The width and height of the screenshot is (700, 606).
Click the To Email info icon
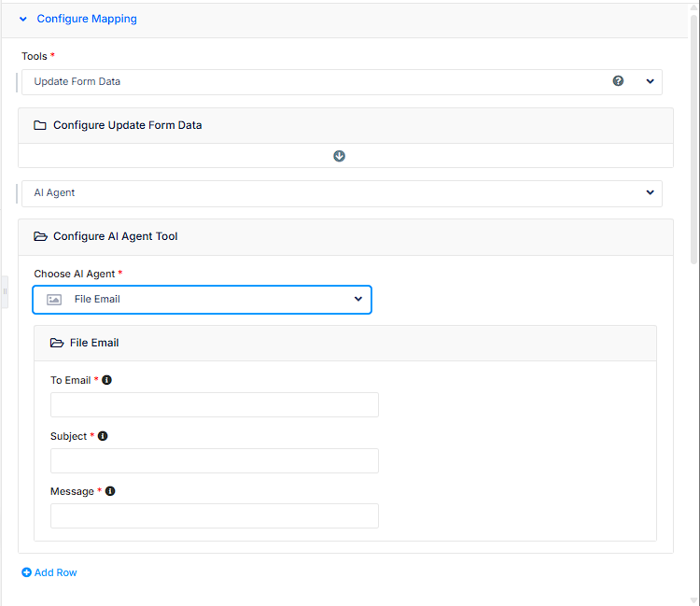[106, 380]
